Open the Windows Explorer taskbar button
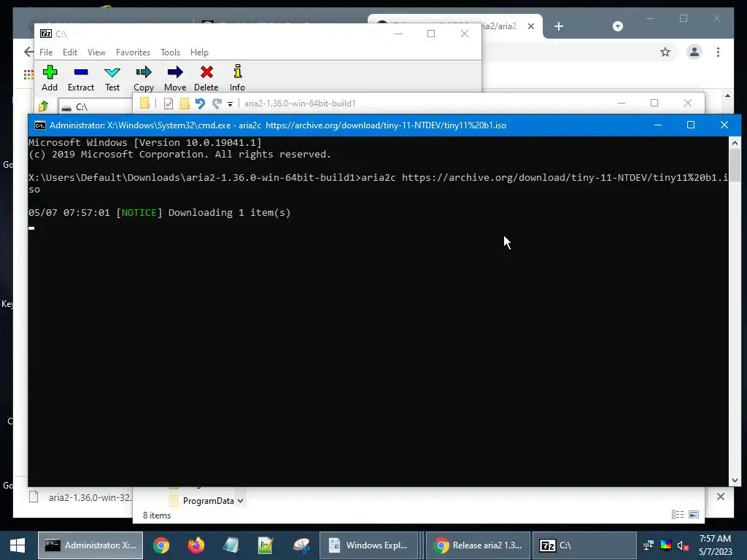The image size is (747, 560). [x=368, y=545]
